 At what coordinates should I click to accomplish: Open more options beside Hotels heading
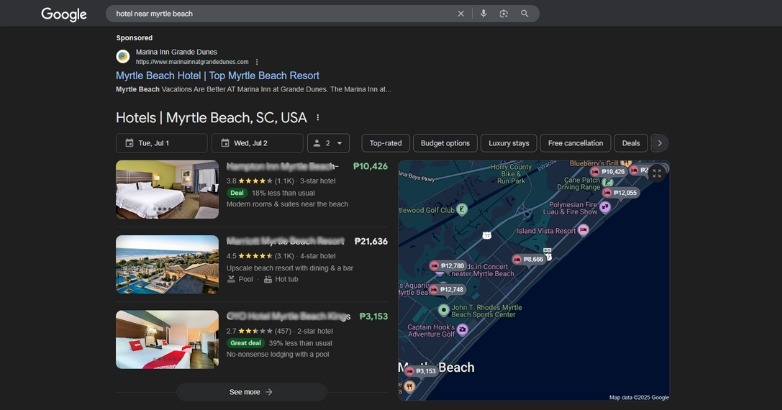click(318, 118)
